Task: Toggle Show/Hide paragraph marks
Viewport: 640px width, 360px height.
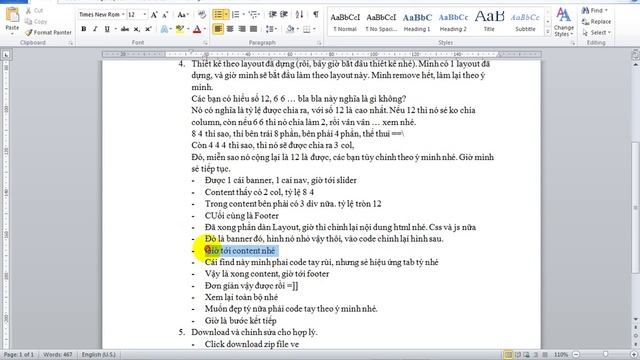Action: point(316,15)
